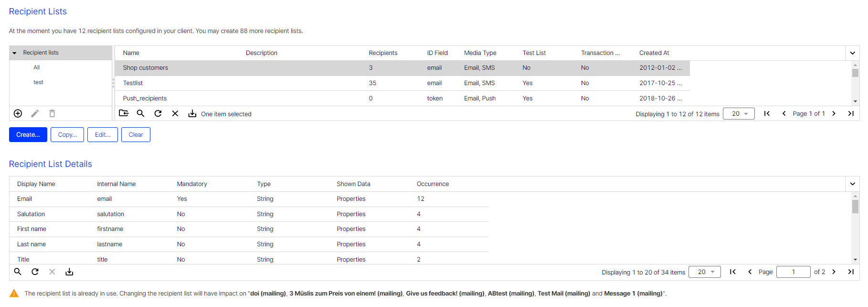Collapse the Recipient lists tree node
Screen dimensions: 868x307
pos(15,53)
